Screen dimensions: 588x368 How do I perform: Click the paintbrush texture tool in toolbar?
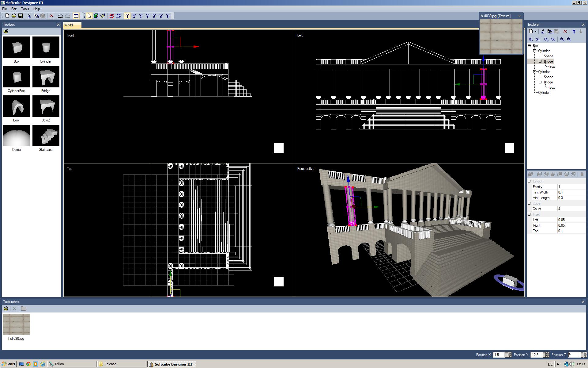click(x=103, y=16)
